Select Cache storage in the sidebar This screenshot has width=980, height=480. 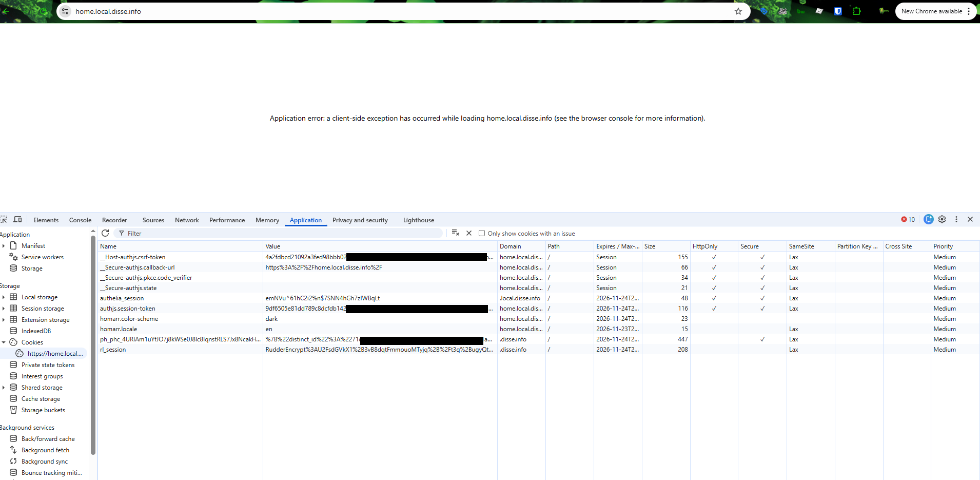(x=41, y=399)
